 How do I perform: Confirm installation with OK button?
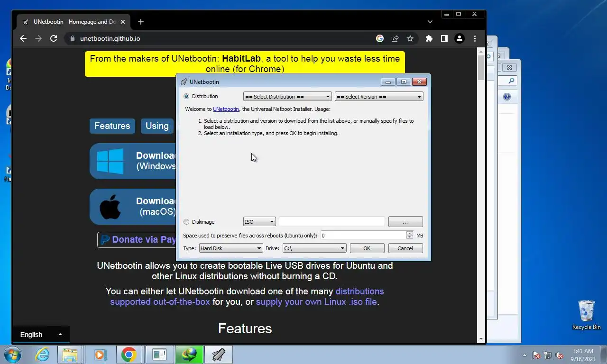367,248
